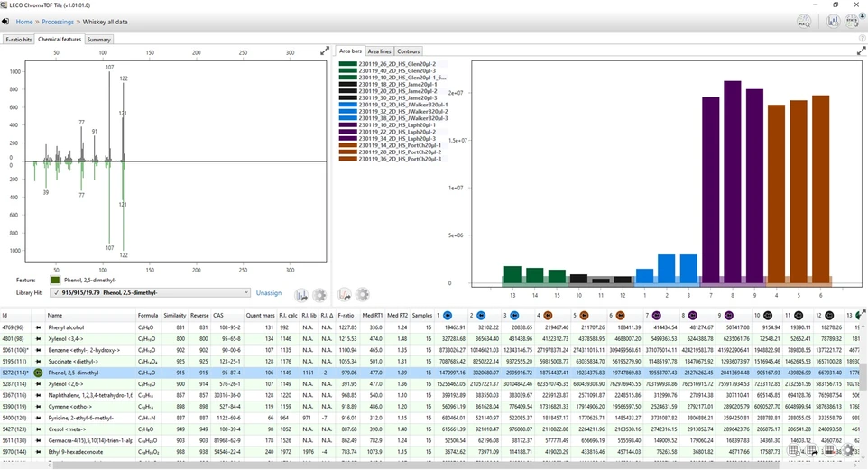
Task: Export the area chart red plot icon
Action: [x=345, y=294]
